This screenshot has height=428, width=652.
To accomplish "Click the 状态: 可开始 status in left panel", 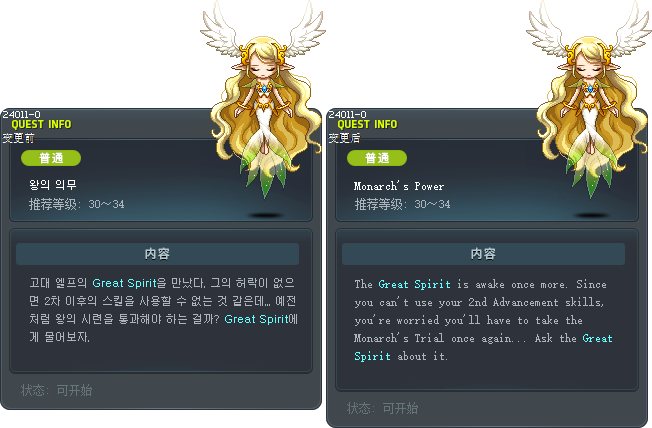I will coord(57,390).
